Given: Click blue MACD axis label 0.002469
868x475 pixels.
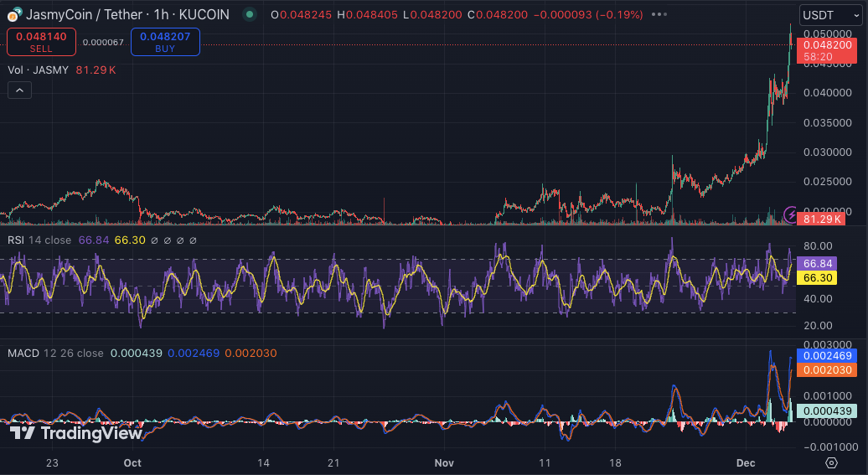Looking at the screenshot, I should pyautogui.click(x=827, y=355).
